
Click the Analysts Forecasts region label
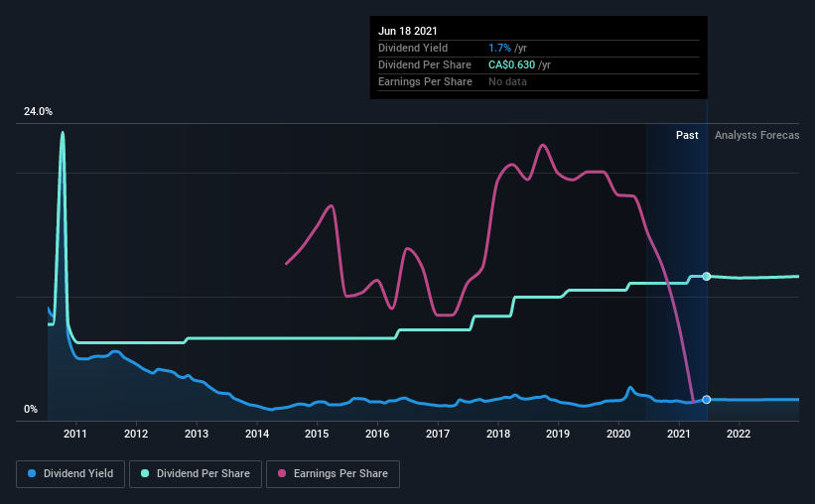pos(756,135)
